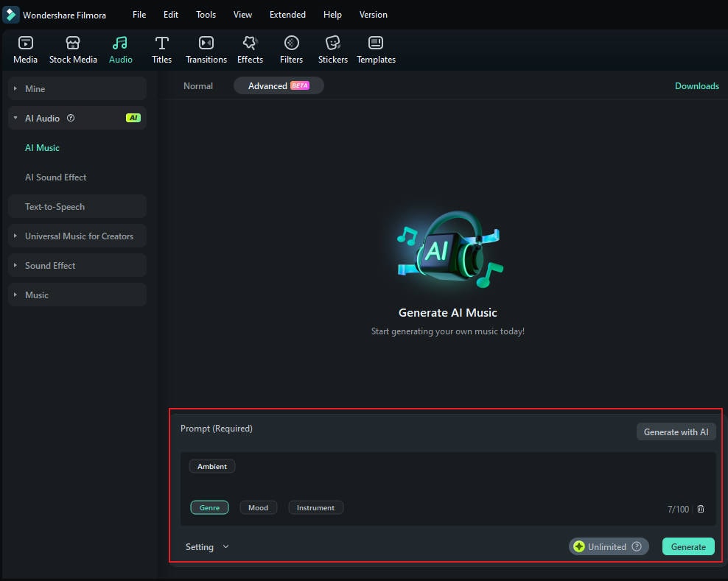Image resolution: width=728 pixels, height=581 pixels.
Task: Click the Generate button
Action: point(688,546)
